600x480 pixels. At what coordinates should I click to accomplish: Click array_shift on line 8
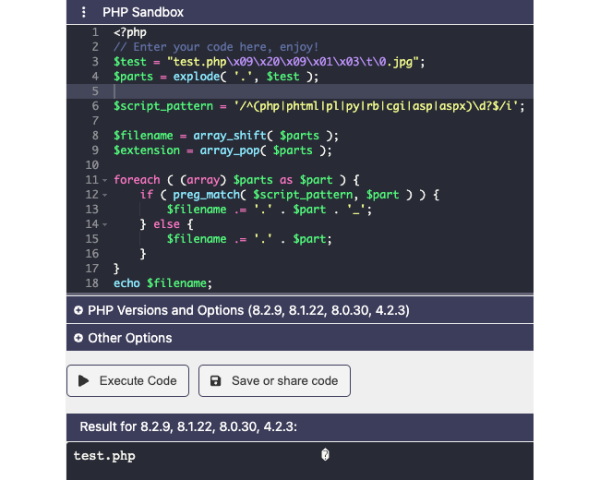pos(229,136)
